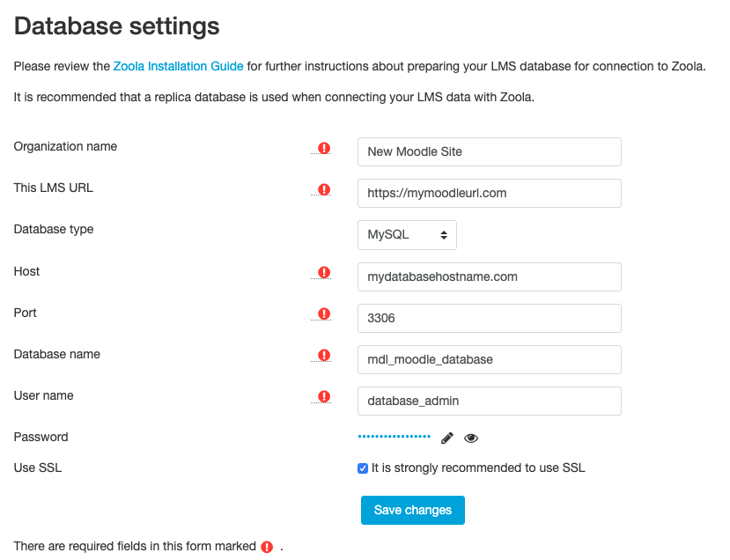Uncheck the Use SSL checkbox
Screen dimensions: 730x560
click(363, 468)
